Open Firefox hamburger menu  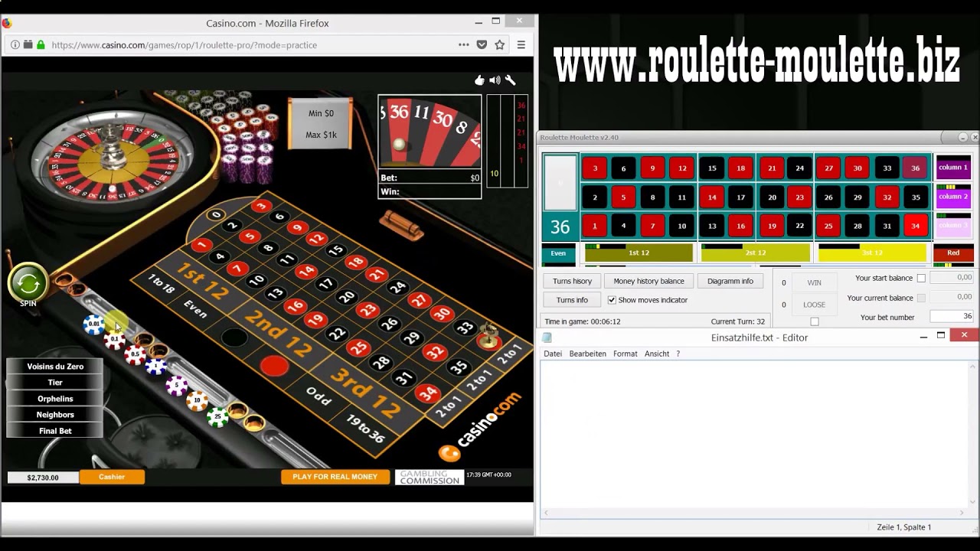click(x=521, y=45)
